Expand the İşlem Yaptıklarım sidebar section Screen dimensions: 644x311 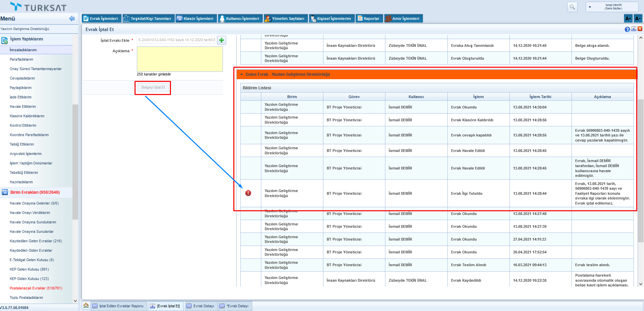coord(27,39)
